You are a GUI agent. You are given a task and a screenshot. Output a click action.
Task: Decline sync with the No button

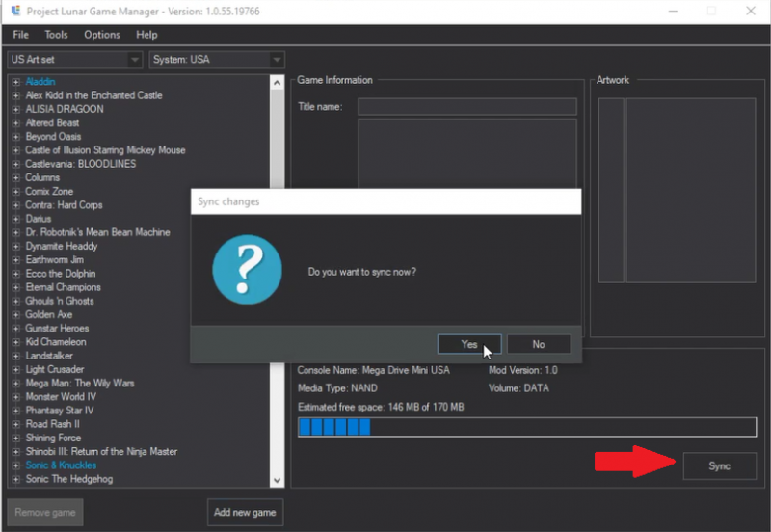(x=539, y=344)
